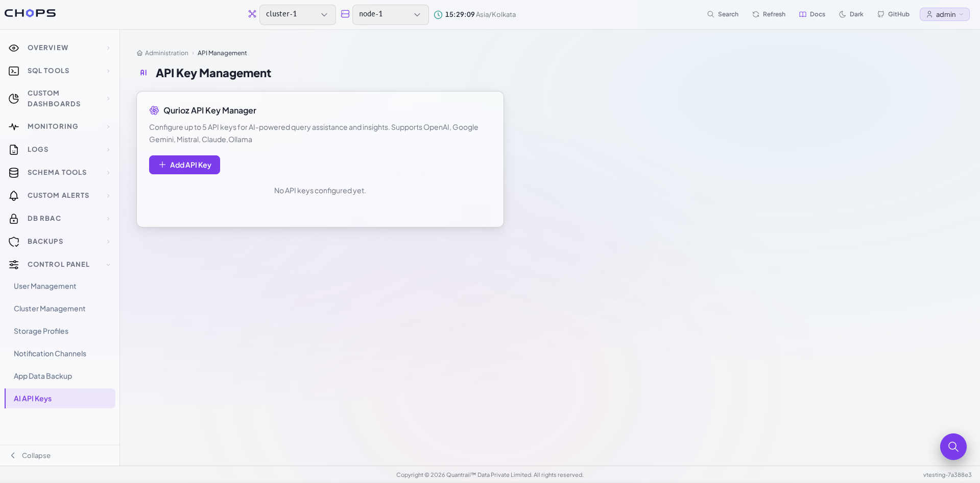Open the Docs link
Image resolution: width=980 pixels, height=483 pixels.
point(812,14)
